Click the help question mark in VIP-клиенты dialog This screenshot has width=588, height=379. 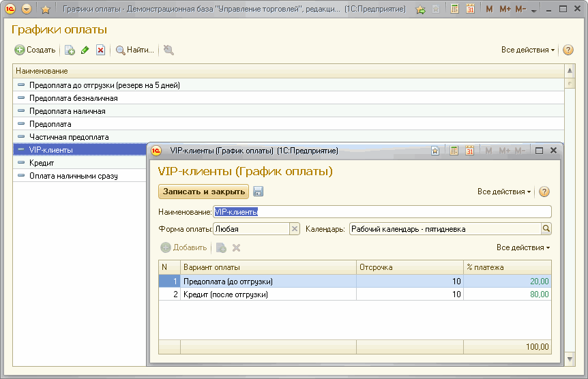[x=544, y=192]
